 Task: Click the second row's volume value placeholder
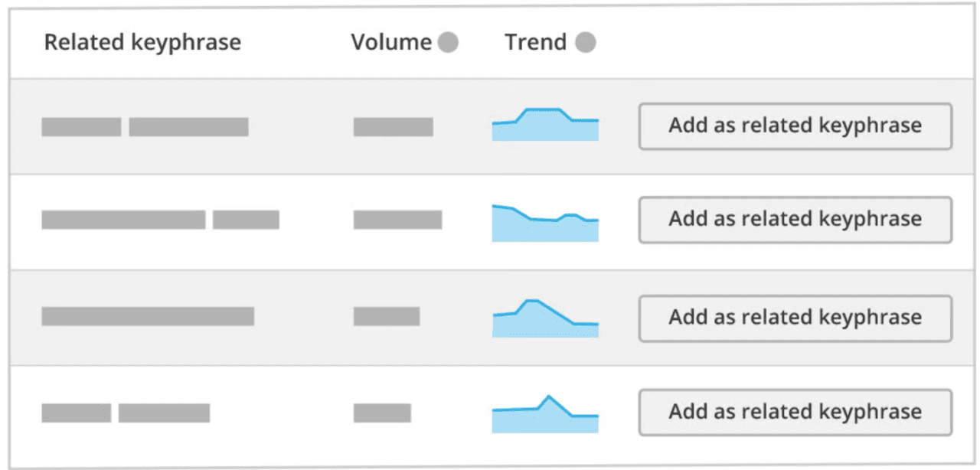point(397,220)
